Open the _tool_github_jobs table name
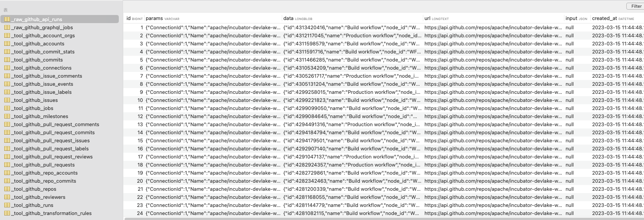Screen dimensions: 644x220 point(32,108)
